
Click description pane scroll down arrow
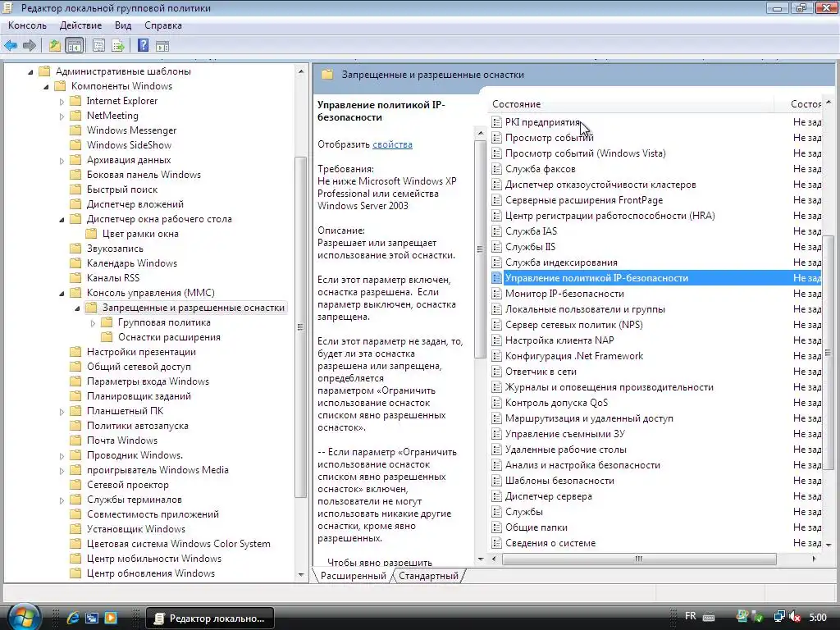coord(480,559)
